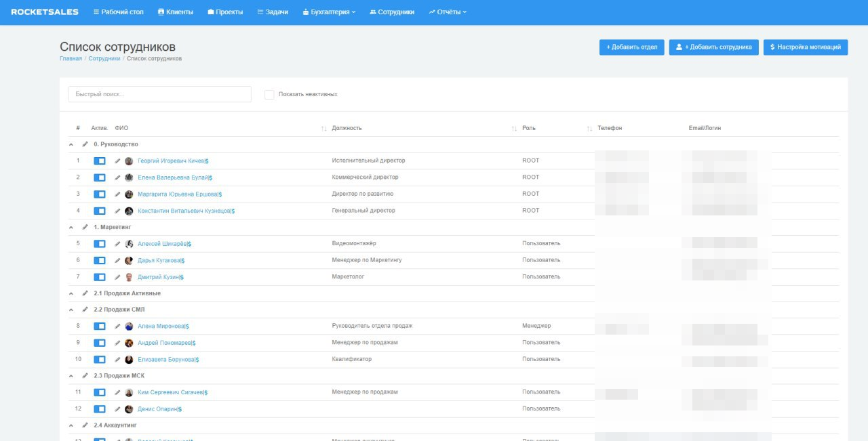Collapse the 0. Руководство group

(x=71, y=144)
